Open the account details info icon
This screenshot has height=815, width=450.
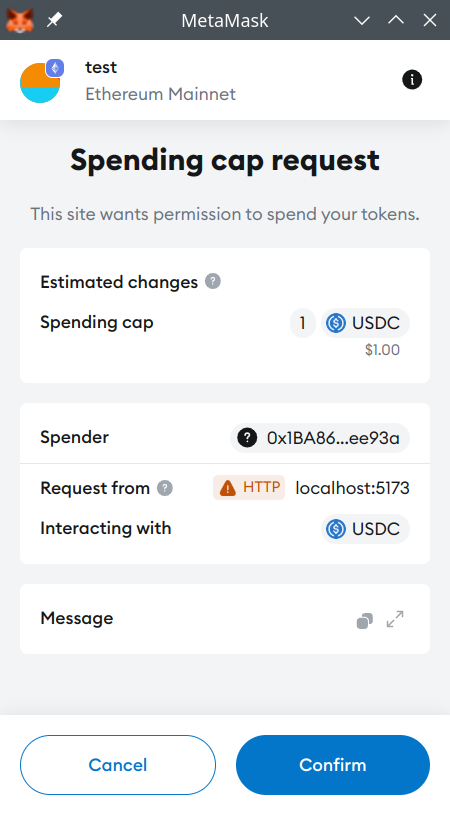412,80
